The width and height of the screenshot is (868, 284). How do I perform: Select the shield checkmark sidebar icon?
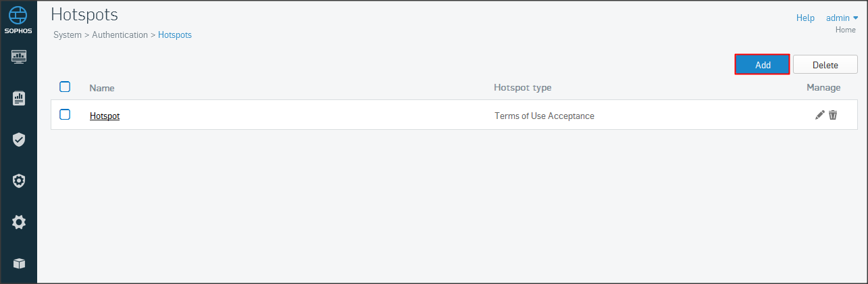[x=19, y=140]
